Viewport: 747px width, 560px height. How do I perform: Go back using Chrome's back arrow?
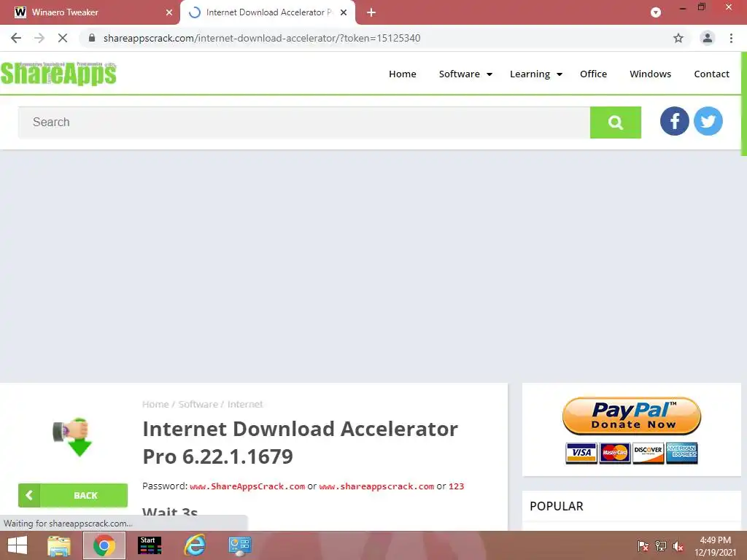[16, 38]
